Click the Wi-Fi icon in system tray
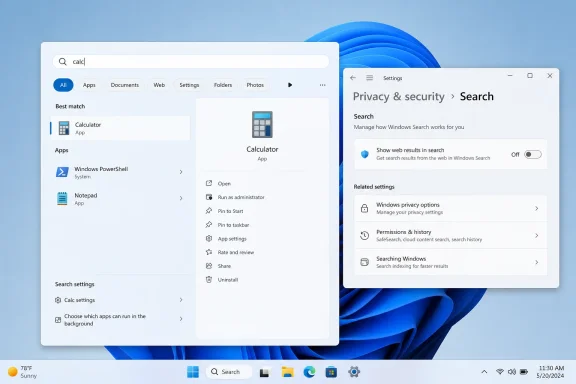This screenshot has width=576, height=384. tap(500, 372)
